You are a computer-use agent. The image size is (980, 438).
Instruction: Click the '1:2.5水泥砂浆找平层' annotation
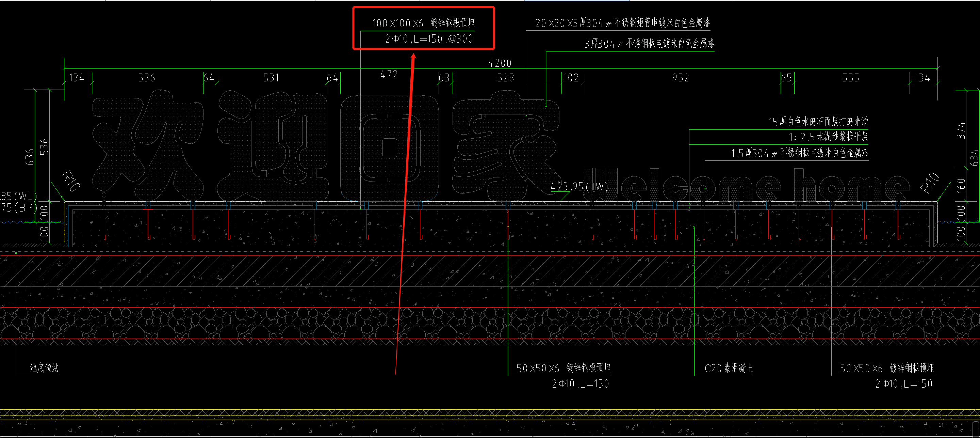pyautogui.click(x=828, y=137)
